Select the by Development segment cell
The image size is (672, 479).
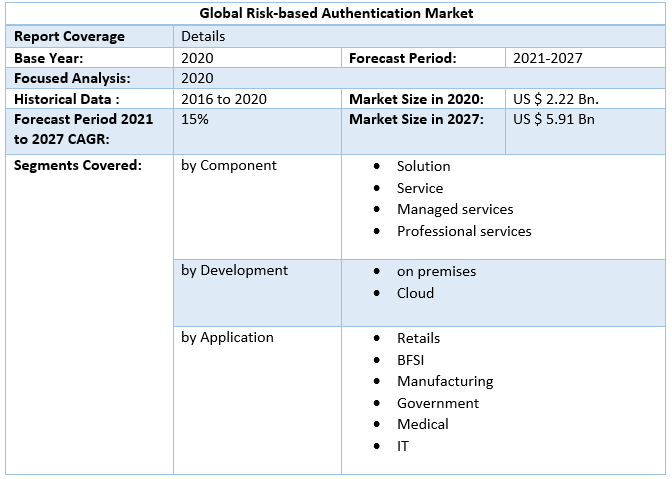(x=234, y=270)
